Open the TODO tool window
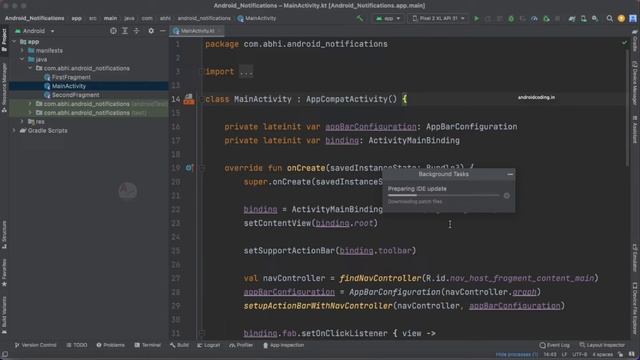640x360 pixels. click(x=77, y=345)
